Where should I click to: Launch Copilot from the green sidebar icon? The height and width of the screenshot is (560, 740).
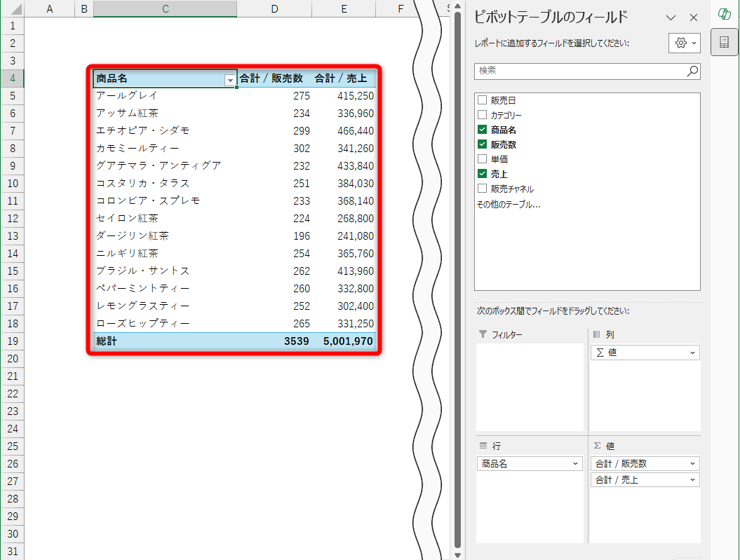pyautogui.click(x=723, y=14)
